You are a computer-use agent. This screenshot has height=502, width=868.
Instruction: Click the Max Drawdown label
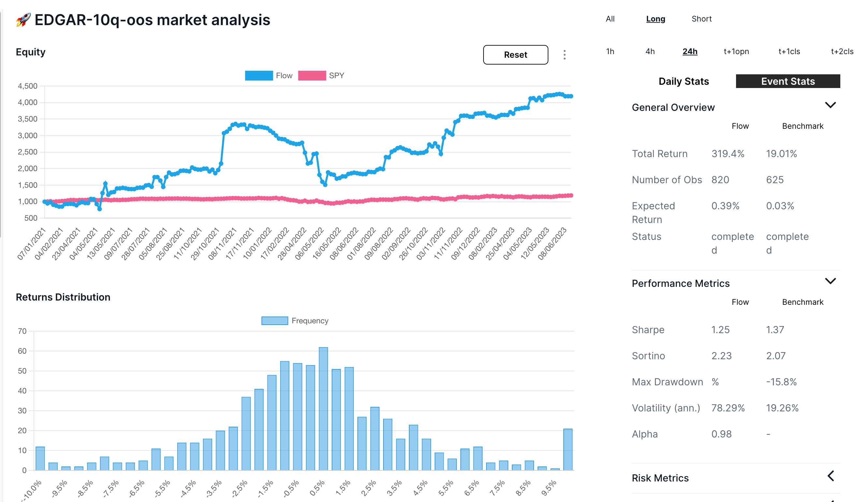tap(667, 382)
